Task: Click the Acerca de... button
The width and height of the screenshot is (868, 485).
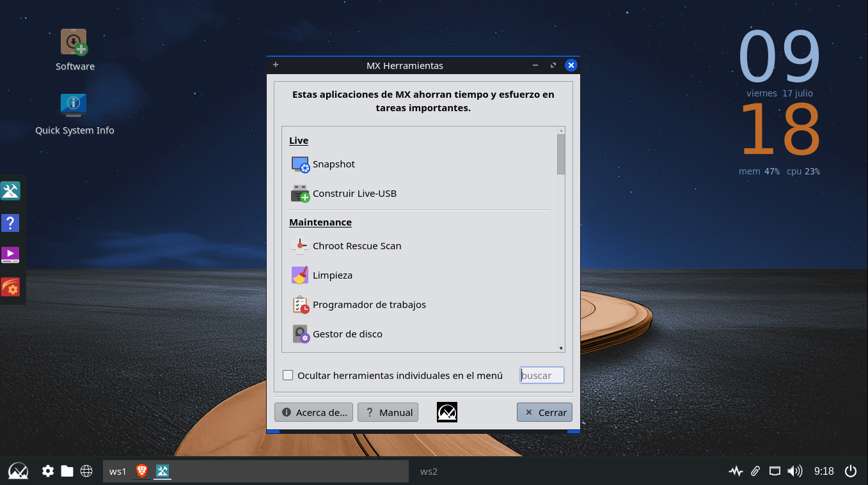Action: click(x=314, y=412)
